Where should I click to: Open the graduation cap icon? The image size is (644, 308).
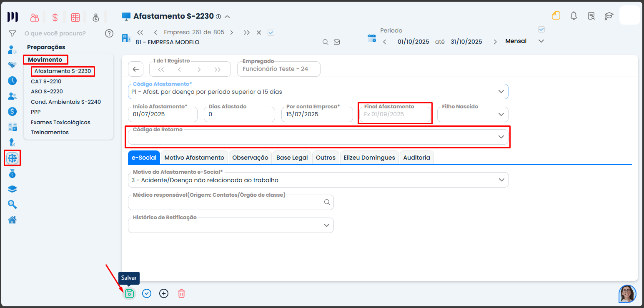point(609,16)
